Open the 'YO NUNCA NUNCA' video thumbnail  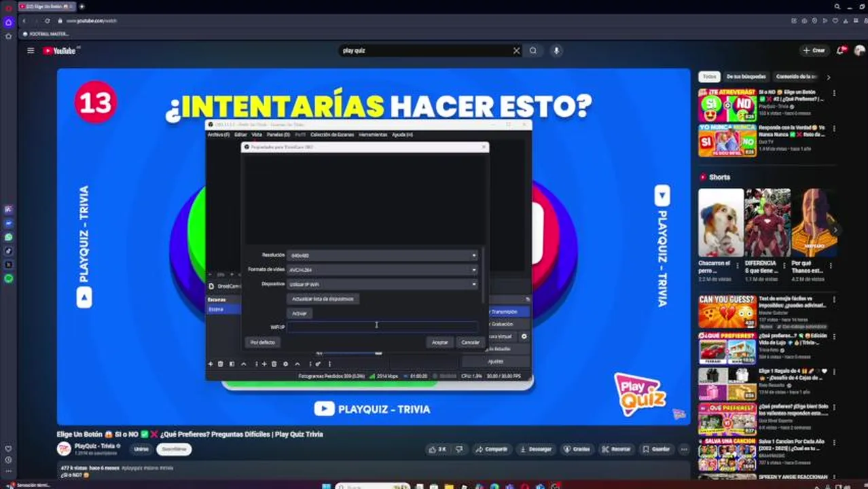(x=727, y=140)
